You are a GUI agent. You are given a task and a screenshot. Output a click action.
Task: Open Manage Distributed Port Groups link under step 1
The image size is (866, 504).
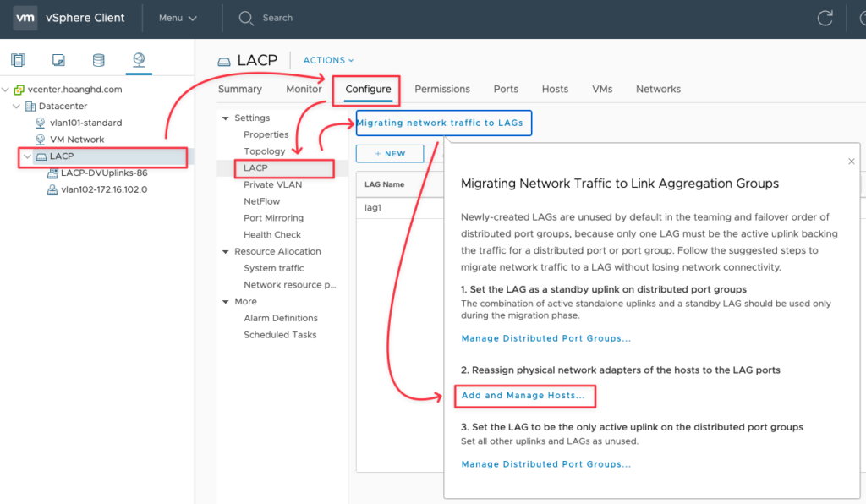tap(545, 338)
